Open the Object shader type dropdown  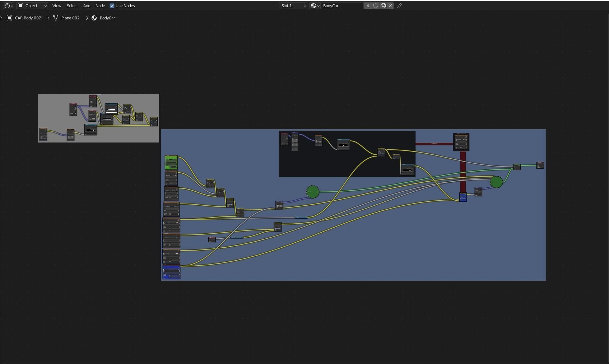[32, 6]
